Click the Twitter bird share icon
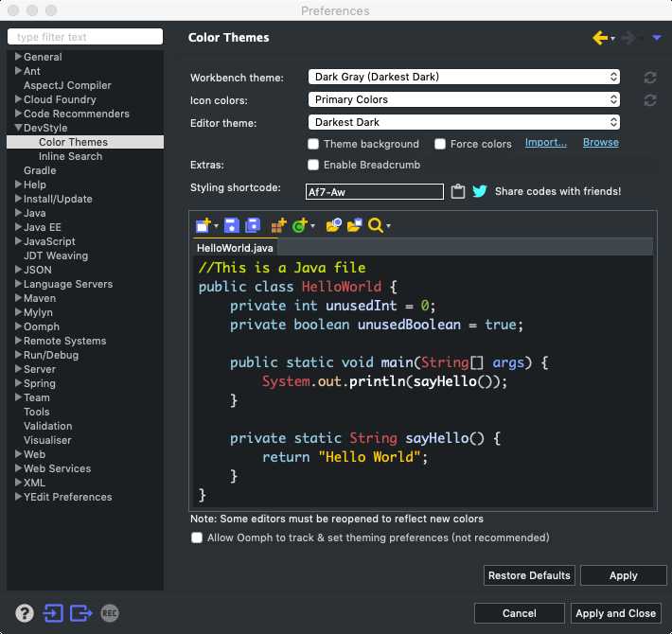The image size is (672, 634). coord(480,191)
